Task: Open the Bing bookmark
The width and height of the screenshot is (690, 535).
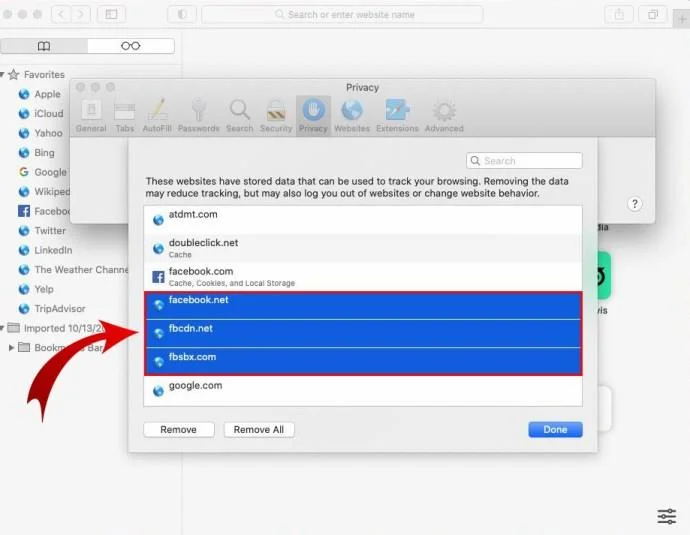Action: tap(37, 153)
